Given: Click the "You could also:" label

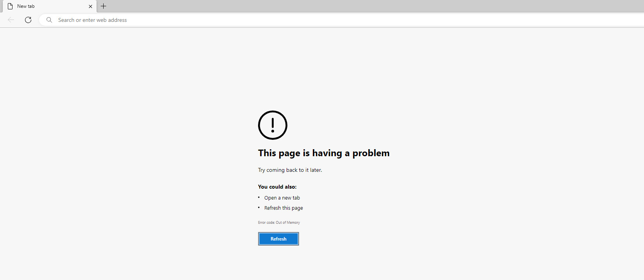Looking at the screenshot, I should pyautogui.click(x=277, y=187).
